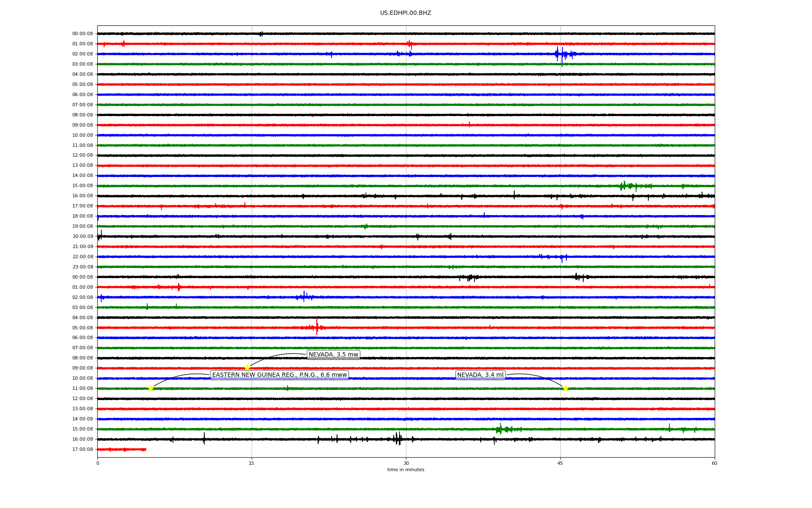Click the EASTERN NEW GUINEA REG. 6.6 mww label
812x508 pixels.
(x=279, y=375)
